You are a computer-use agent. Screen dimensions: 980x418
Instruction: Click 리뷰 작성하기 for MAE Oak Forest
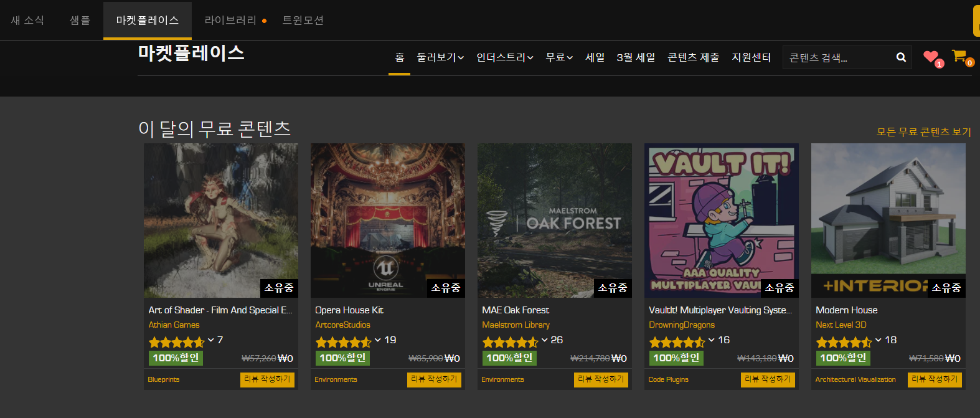pos(601,379)
